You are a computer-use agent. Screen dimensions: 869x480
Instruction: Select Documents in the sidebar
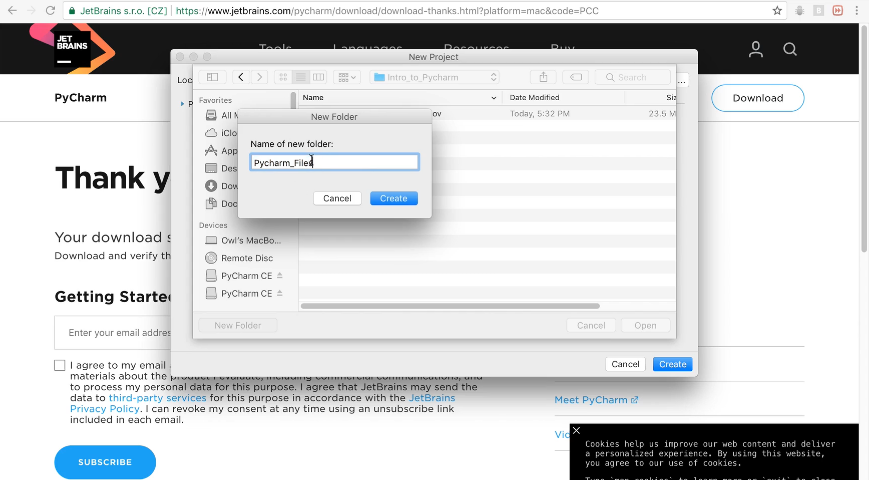(x=221, y=204)
